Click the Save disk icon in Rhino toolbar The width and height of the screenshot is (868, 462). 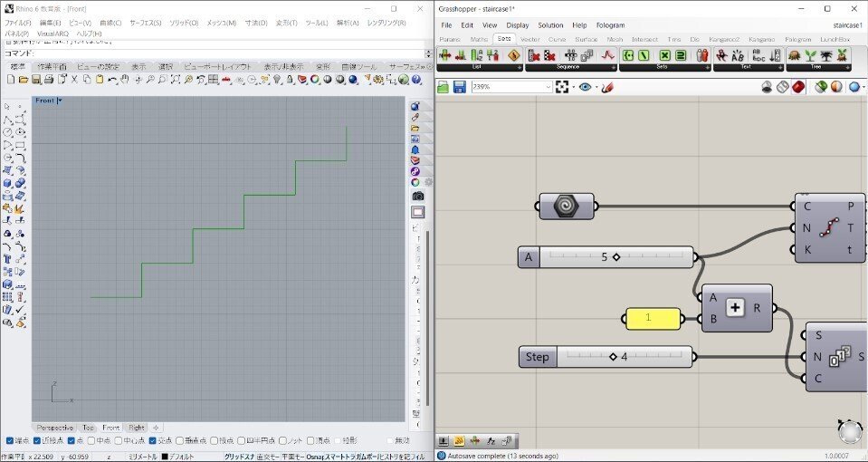pyautogui.click(x=36, y=79)
